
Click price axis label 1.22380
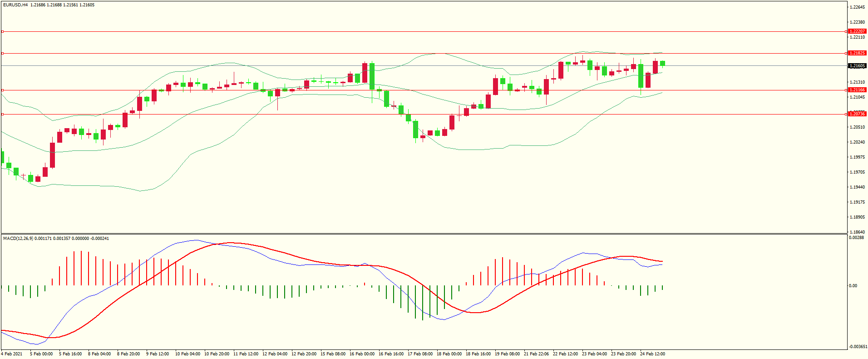coord(857,22)
